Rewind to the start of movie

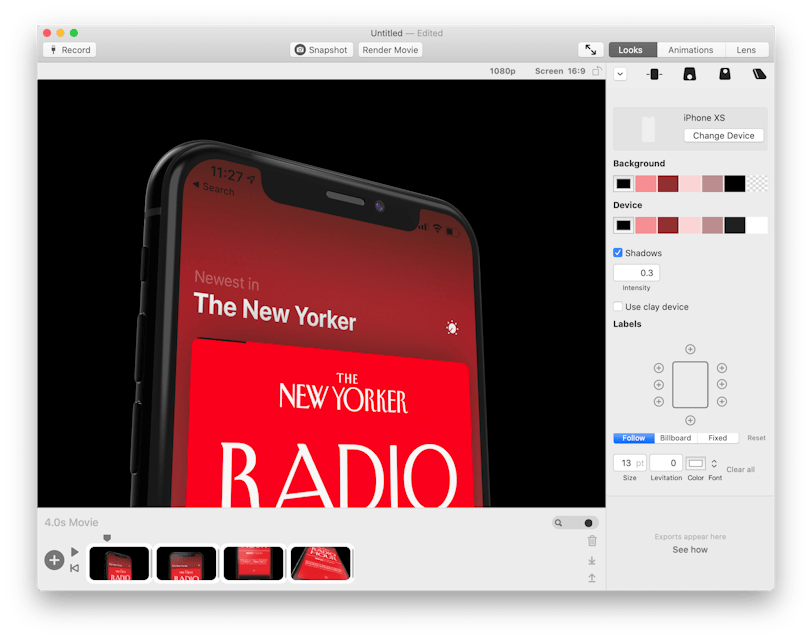tap(75, 568)
